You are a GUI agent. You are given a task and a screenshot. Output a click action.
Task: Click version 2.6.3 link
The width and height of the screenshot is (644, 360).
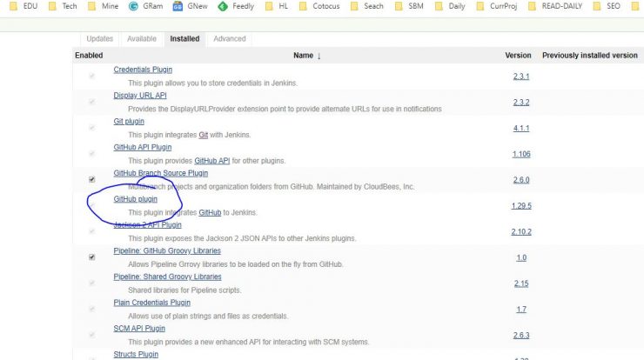point(521,336)
